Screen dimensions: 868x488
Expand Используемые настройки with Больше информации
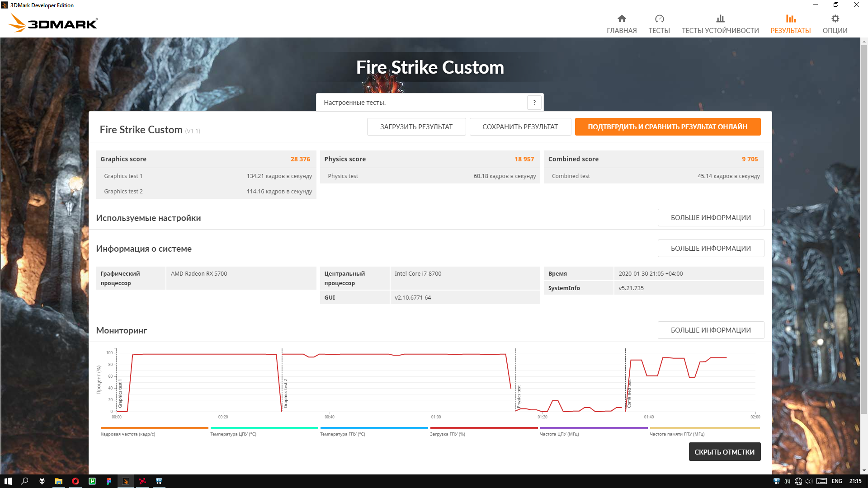pos(711,218)
